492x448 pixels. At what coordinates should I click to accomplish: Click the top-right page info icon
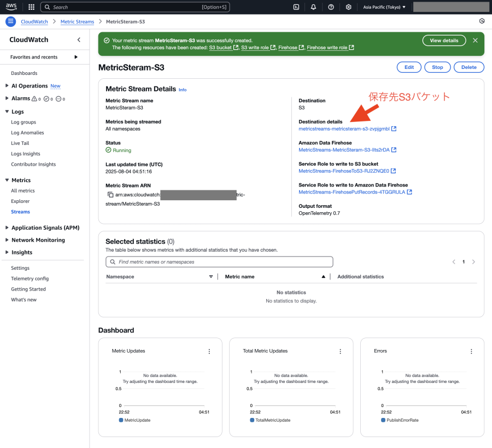[482, 21]
